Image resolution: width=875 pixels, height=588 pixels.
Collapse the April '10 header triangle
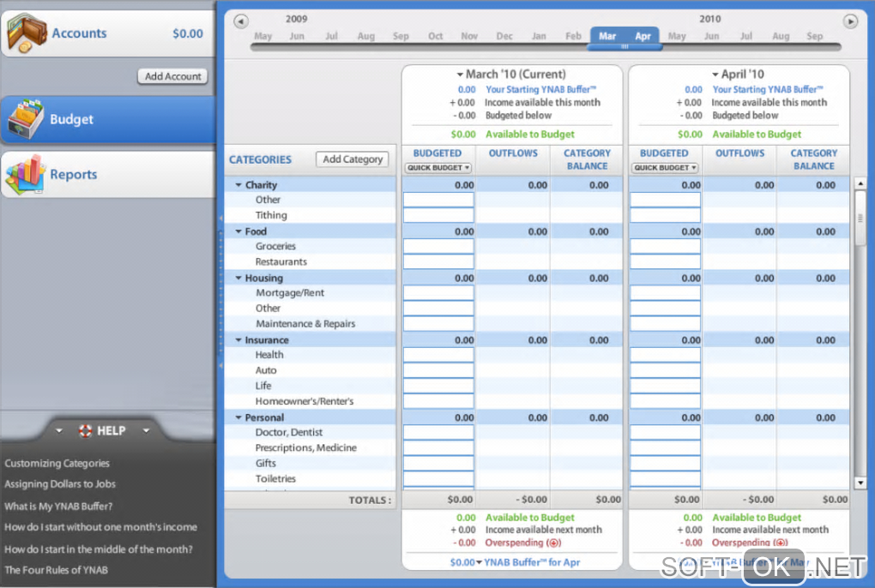(x=715, y=74)
